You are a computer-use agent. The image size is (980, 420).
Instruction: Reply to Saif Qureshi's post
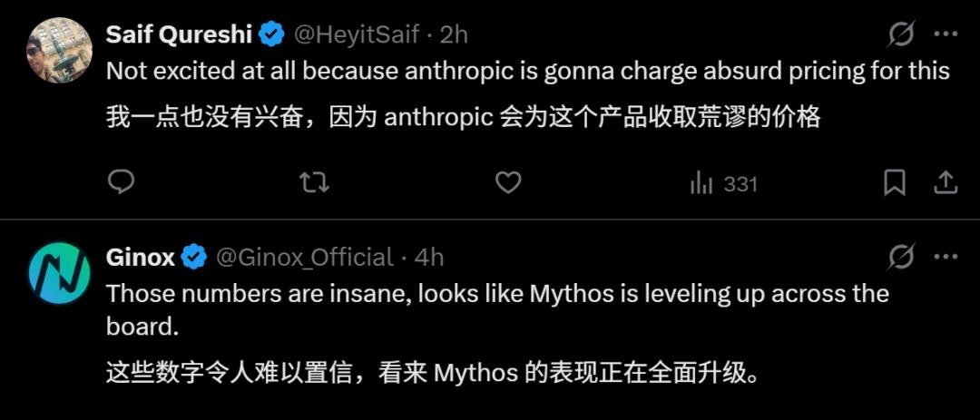[121, 183]
